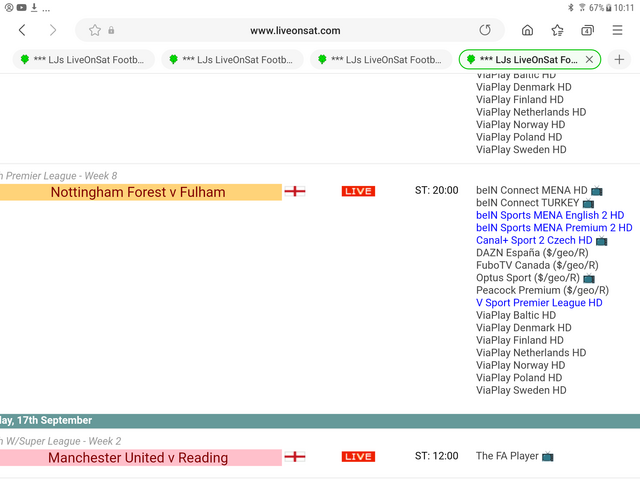This screenshot has width=640, height=480.
Task: Tap England flag beside Manchester United v Reading
Action: click(295, 457)
